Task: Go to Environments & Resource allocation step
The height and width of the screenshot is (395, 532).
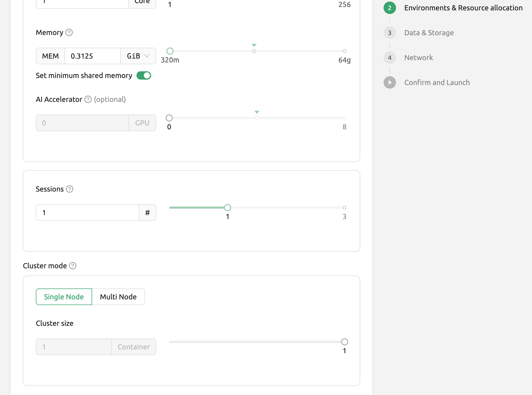Action: [463, 8]
